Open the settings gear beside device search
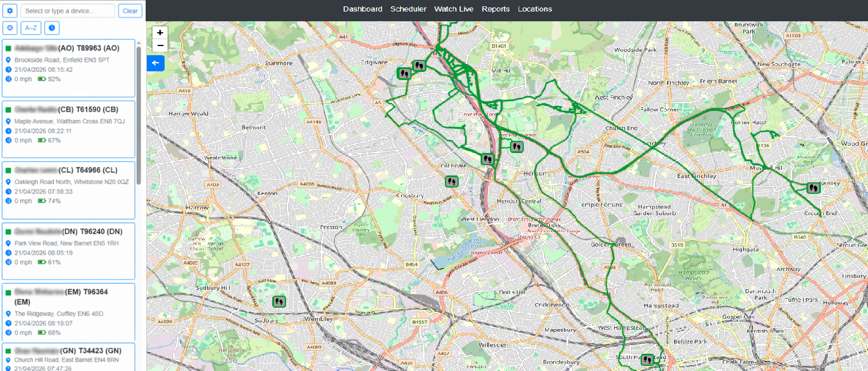868x371 pixels. point(10,11)
